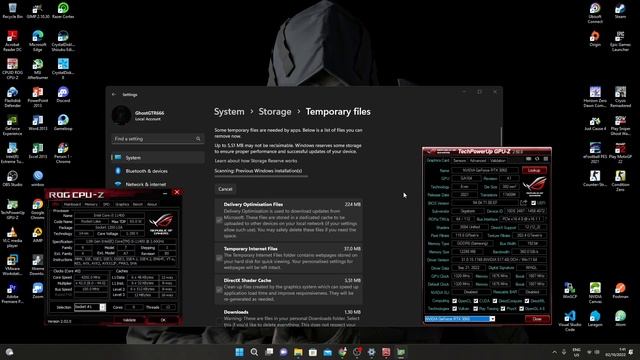The width and height of the screenshot is (640, 360).
Task: Click the Settings gear in the taskbar
Action: coord(371,352)
